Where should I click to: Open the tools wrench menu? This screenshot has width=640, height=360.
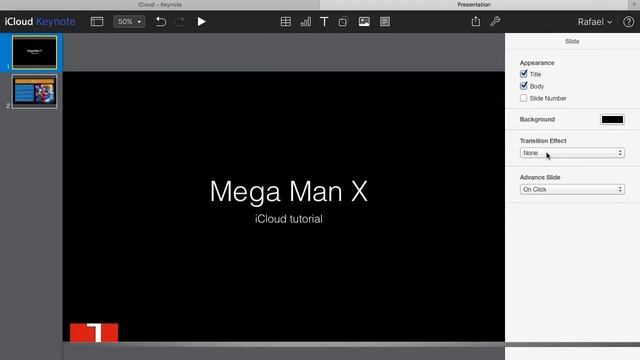(x=495, y=21)
